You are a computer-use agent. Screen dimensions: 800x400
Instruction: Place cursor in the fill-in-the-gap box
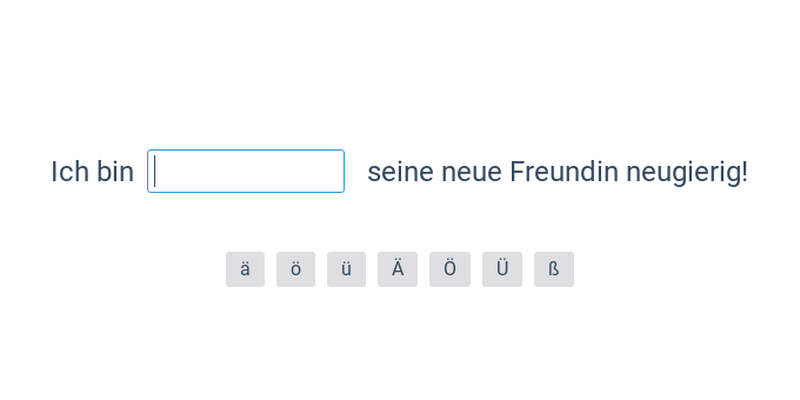(x=246, y=171)
